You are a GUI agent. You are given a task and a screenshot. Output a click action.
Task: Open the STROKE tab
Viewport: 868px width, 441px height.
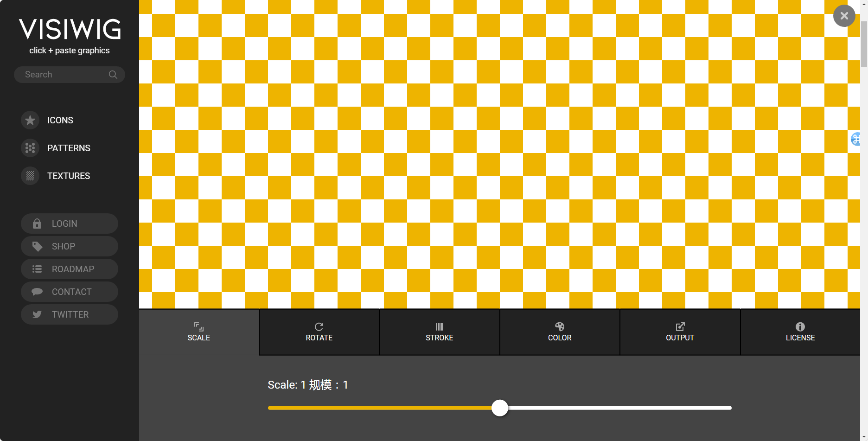click(439, 332)
